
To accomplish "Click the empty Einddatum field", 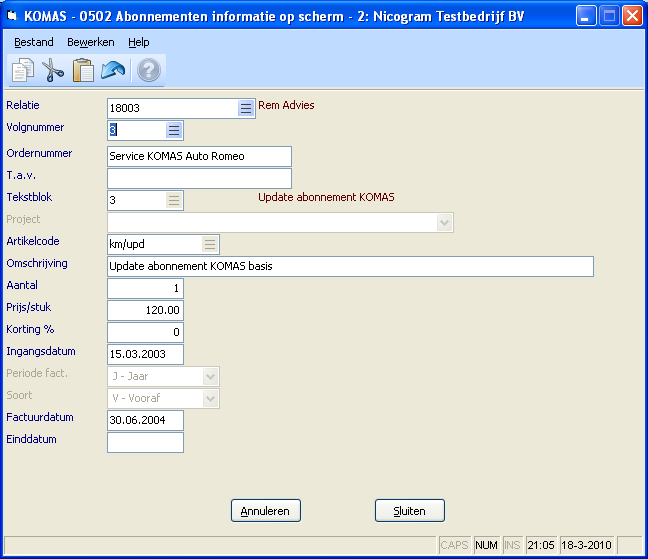I will [145, 442].
